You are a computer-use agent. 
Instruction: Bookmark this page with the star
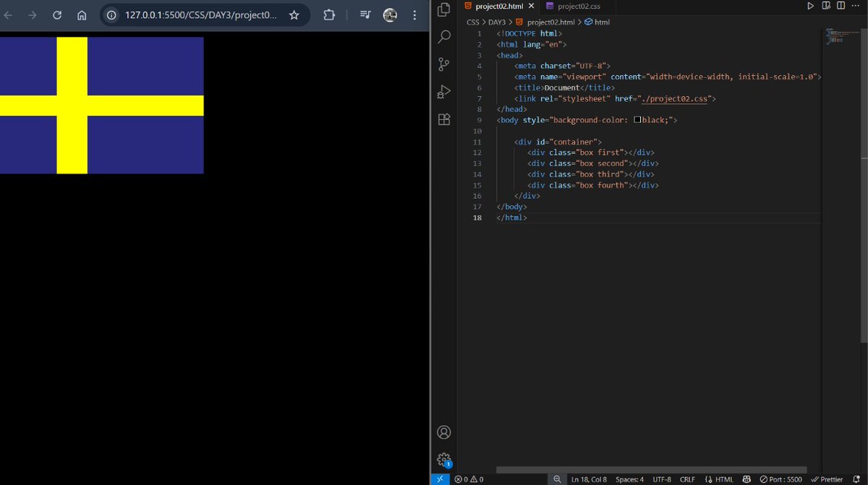click(x=294, y=15)
